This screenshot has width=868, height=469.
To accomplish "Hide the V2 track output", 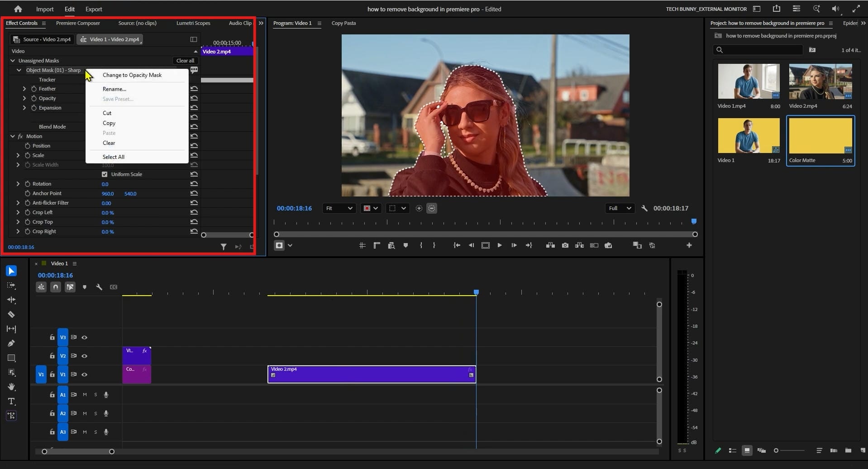I will click(x=84, y=356).
